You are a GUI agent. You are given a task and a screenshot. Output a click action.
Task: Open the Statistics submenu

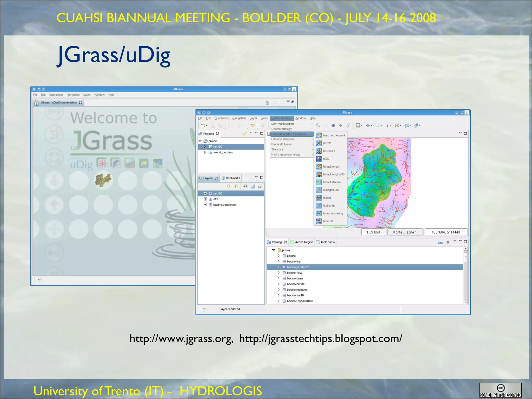click(291, 149)
